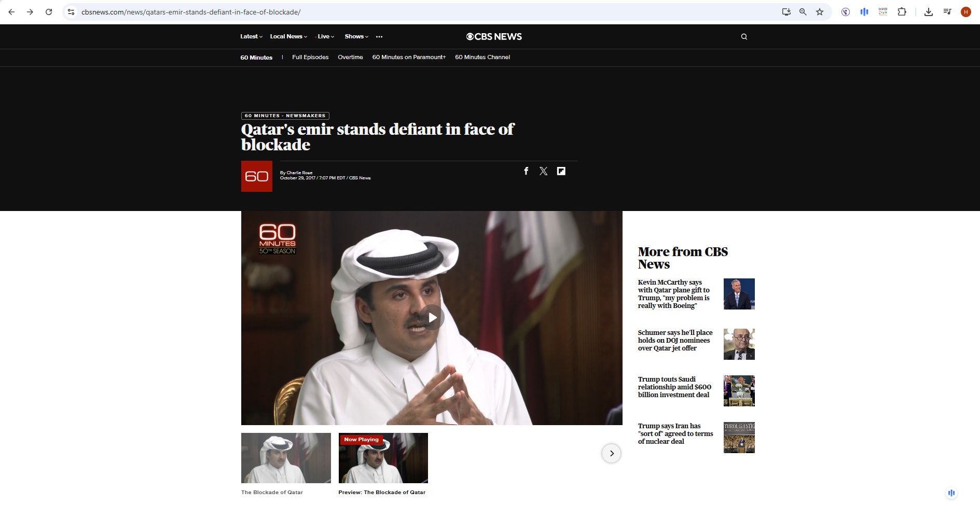The image size is (980, 506).
Task: Open browser Downloads
Action: (x=929, y=12)
